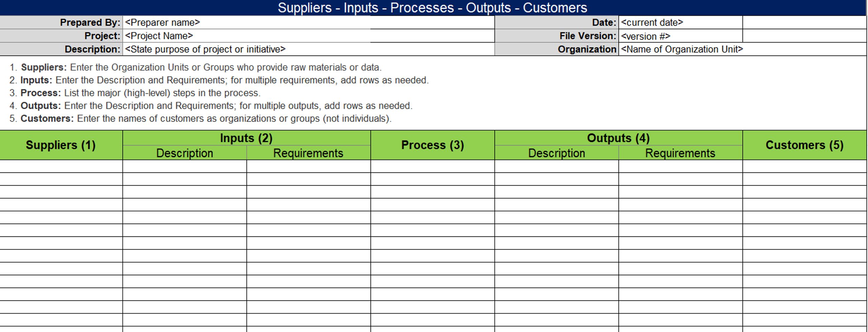Image resolution: width=868 pixels, height=332 pixels.
Task: Select the title 'Suppliers - Inputs - Processes - Outputs - Customers'
Action: (x=433, y=7)
